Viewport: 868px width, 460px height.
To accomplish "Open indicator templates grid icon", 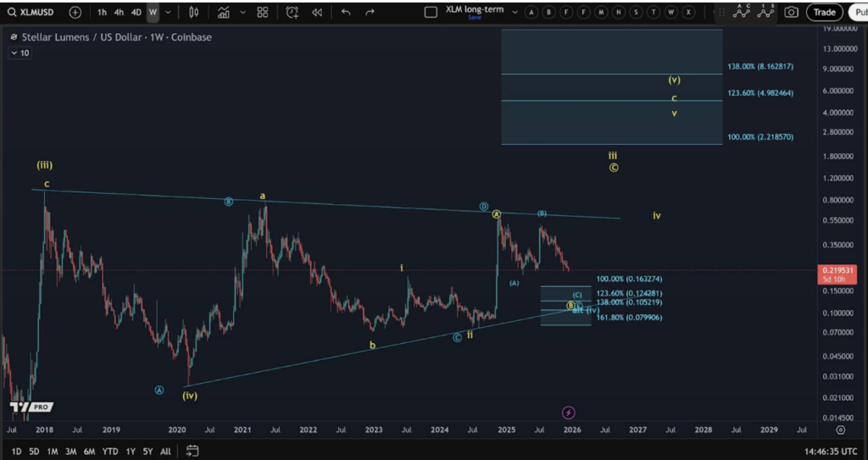I will tap(263, 12).
